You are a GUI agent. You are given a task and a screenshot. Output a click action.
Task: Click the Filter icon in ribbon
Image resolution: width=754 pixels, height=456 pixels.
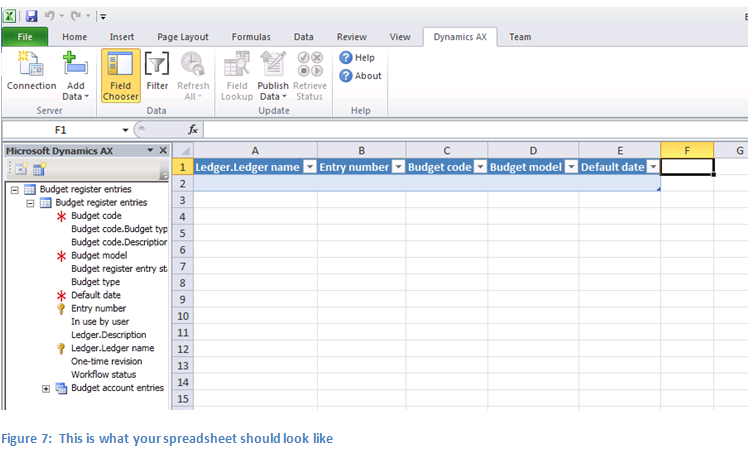click(x=157, y=66)
